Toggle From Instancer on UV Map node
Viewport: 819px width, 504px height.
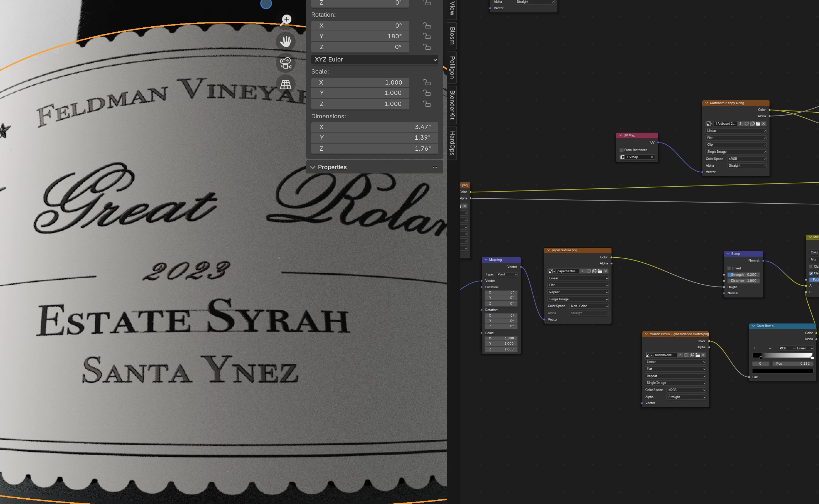point(621,150)
